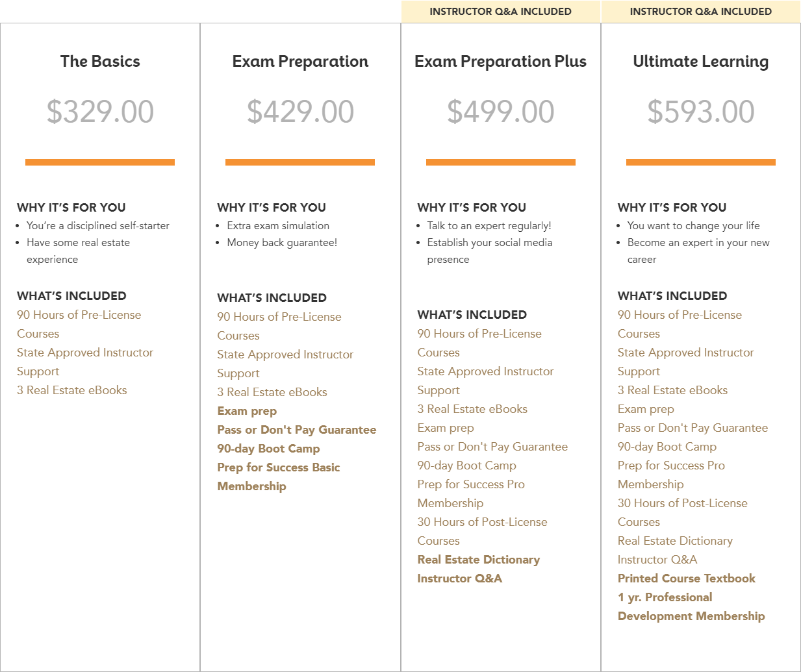Click the bold "Instructor Q&A" feature link

pyautogui.click(x=460, y=579)
